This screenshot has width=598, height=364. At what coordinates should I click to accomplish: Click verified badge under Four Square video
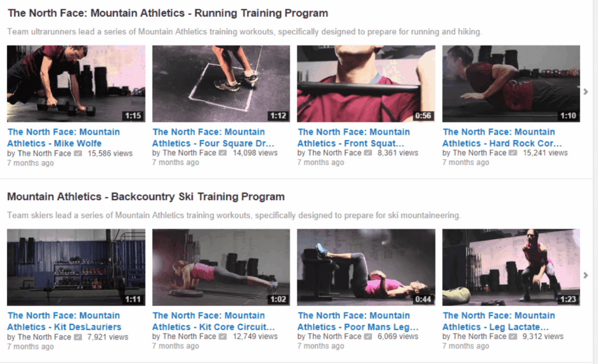click(x=222, y=153)
